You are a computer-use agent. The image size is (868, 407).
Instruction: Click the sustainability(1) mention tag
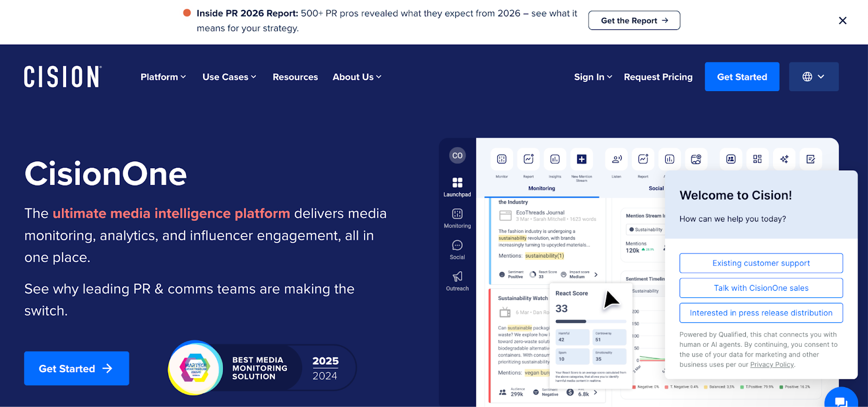[545, 256]
